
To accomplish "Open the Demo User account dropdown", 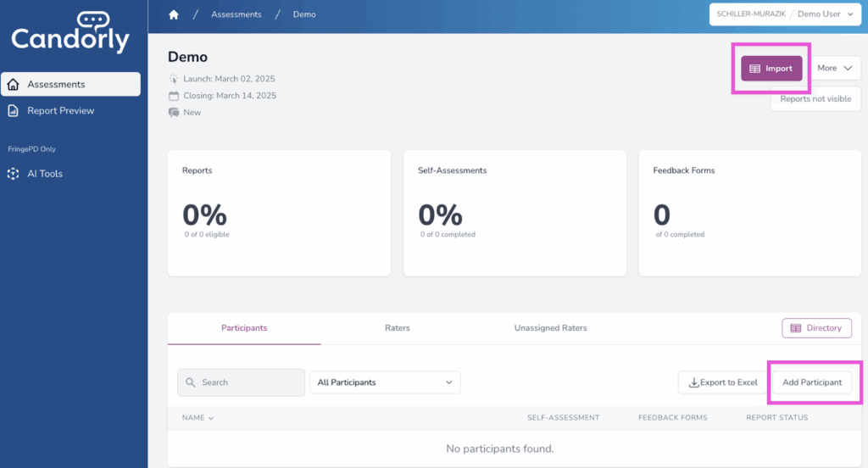I will (x=785, y=14).
